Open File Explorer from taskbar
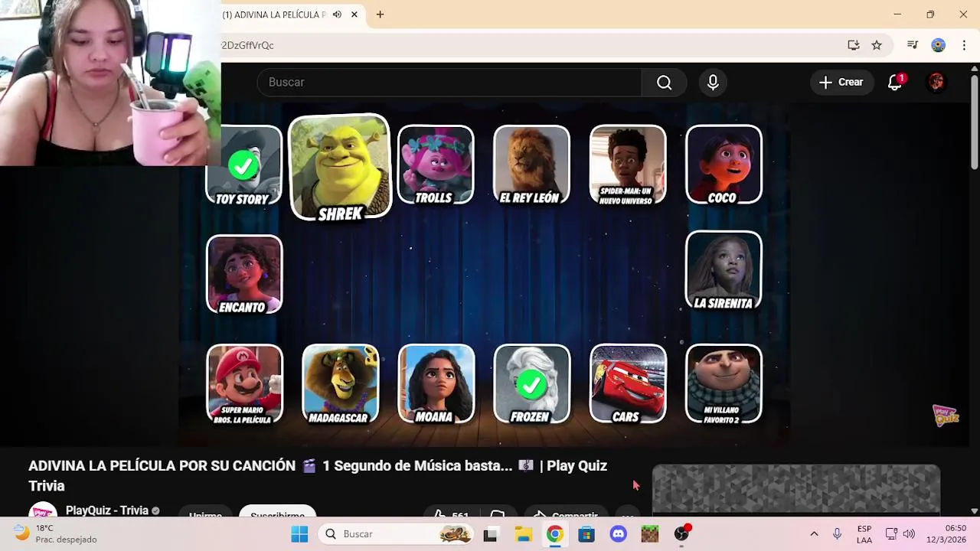Screen dimensions: 980x551 (523, 533)
